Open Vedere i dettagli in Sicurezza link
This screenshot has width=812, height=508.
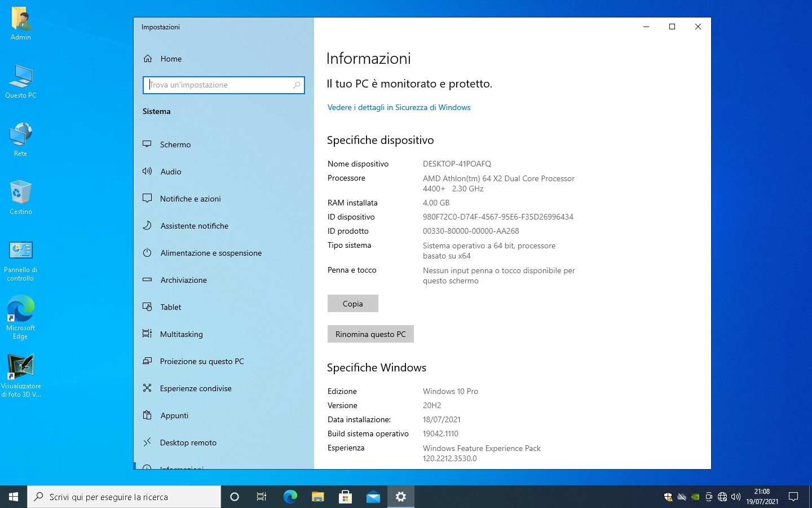point(399,107)
